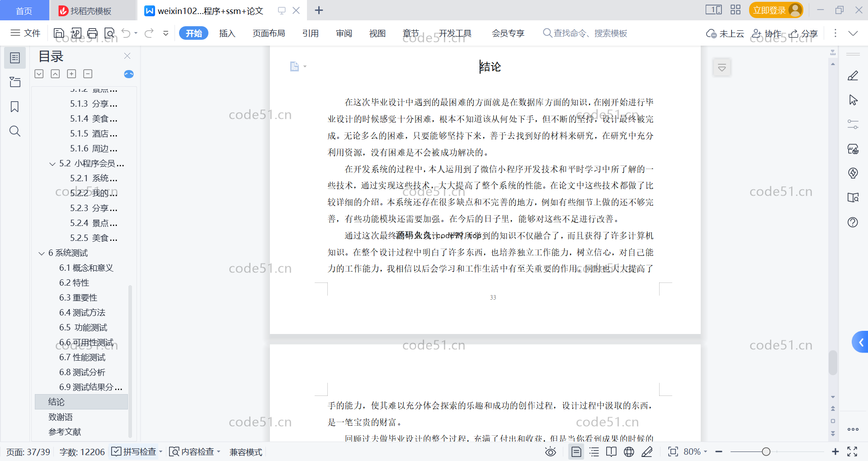Click the Redo arrow icon

149,33
